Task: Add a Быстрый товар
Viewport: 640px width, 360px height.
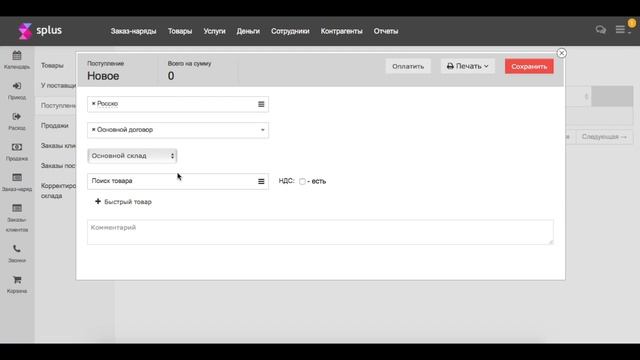Action: (x=123, y=202)
